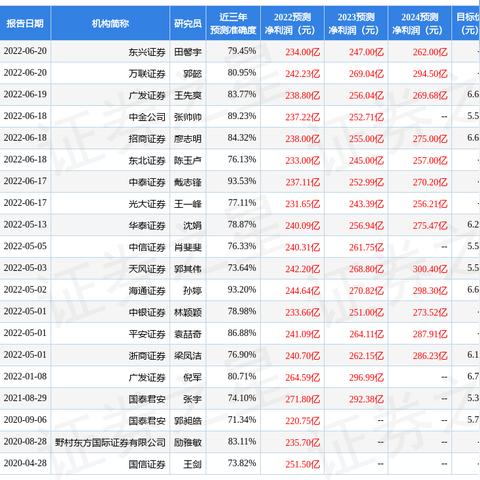Click researcher name 肖斐斐
This screenshot has width=480, height=480.
188,247
